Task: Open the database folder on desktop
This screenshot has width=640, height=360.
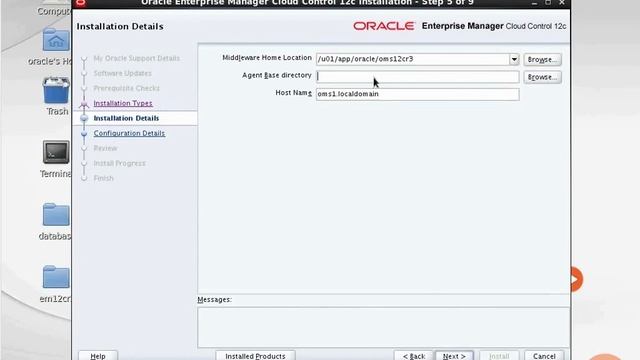Action: [x=56, y=214]
